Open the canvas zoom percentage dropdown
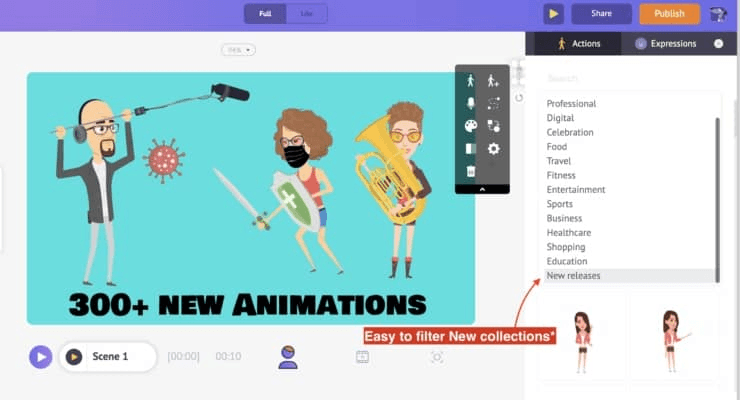Image resolution: width=740 pixels, height=400 pixels. pos(238,49)
